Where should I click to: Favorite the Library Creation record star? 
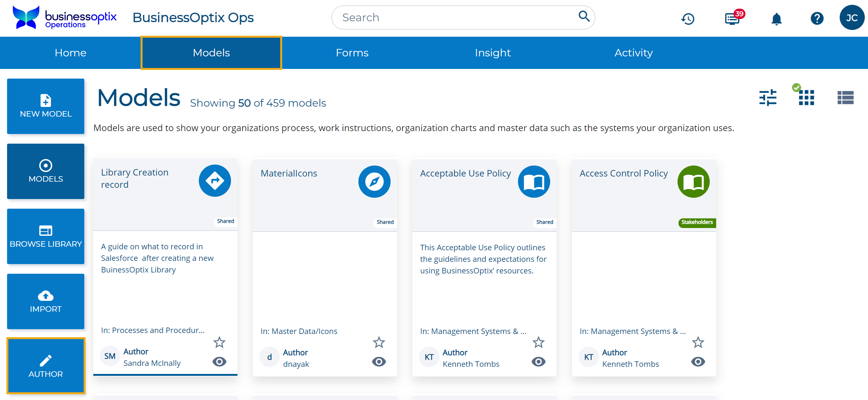219,342
